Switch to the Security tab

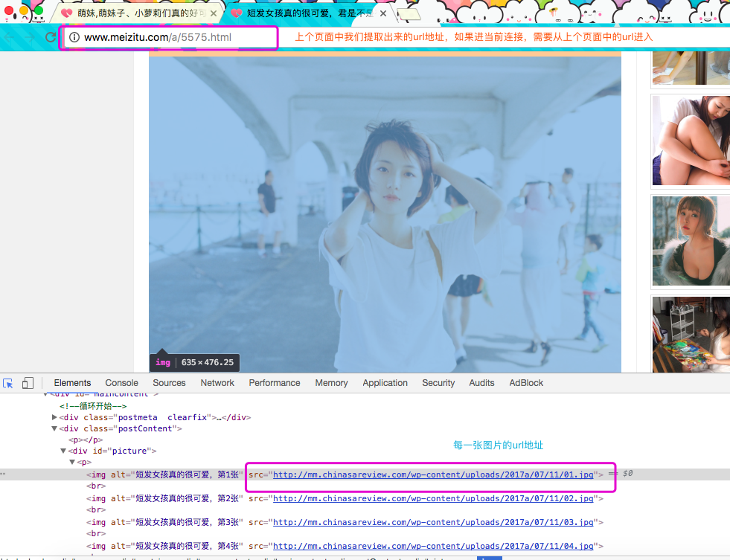[x=438, y=383]
